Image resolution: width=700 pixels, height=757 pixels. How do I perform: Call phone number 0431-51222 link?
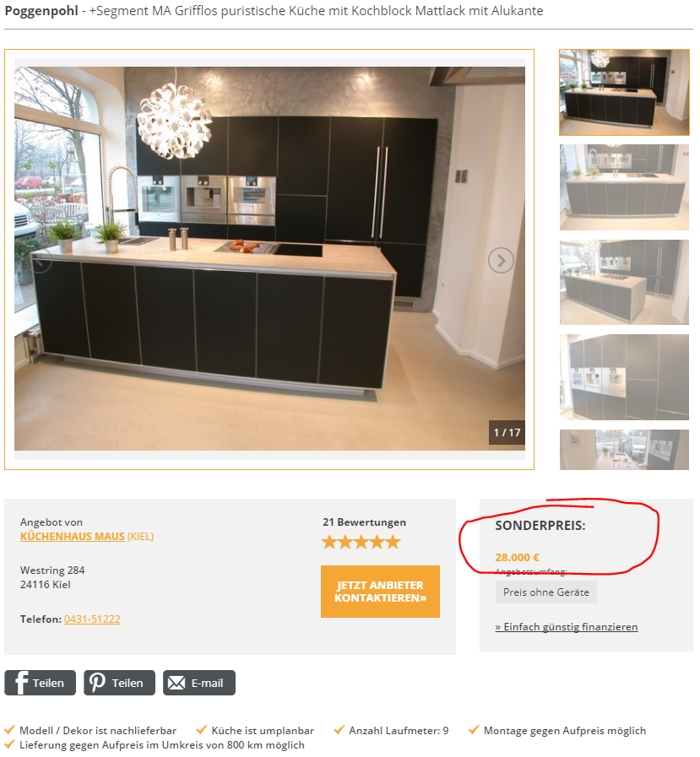92,619
